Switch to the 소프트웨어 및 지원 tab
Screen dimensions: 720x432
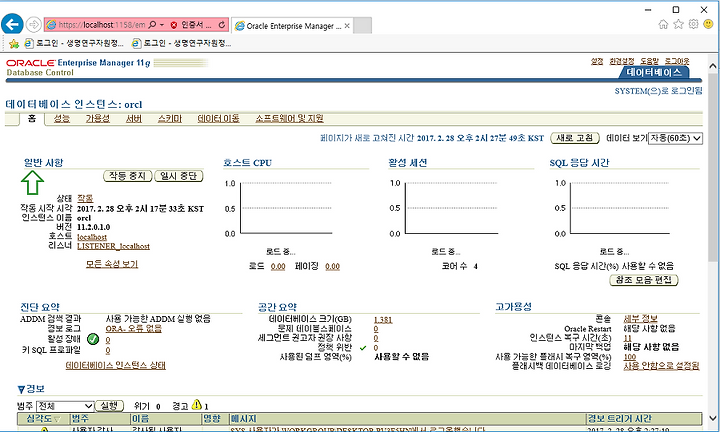[289, 119]
